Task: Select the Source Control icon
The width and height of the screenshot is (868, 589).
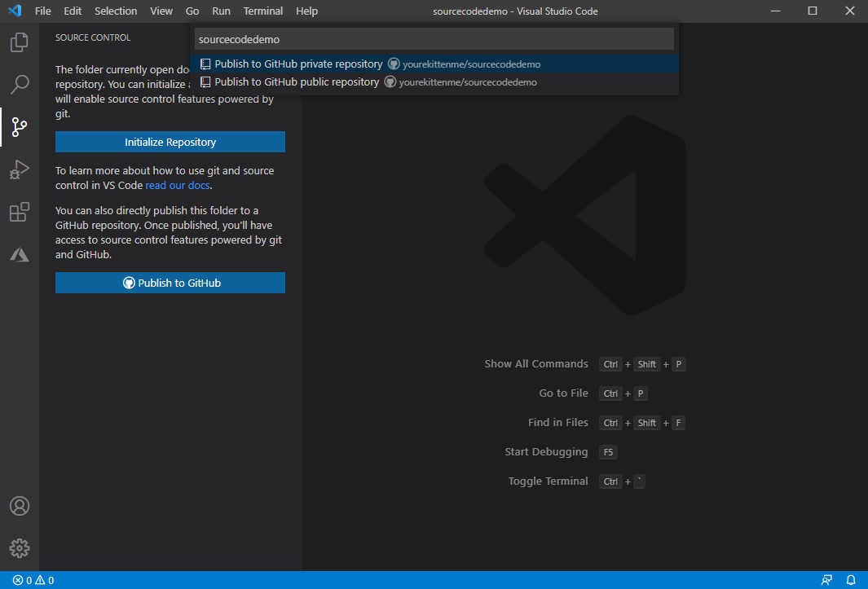Action: [x=19, y=126]
